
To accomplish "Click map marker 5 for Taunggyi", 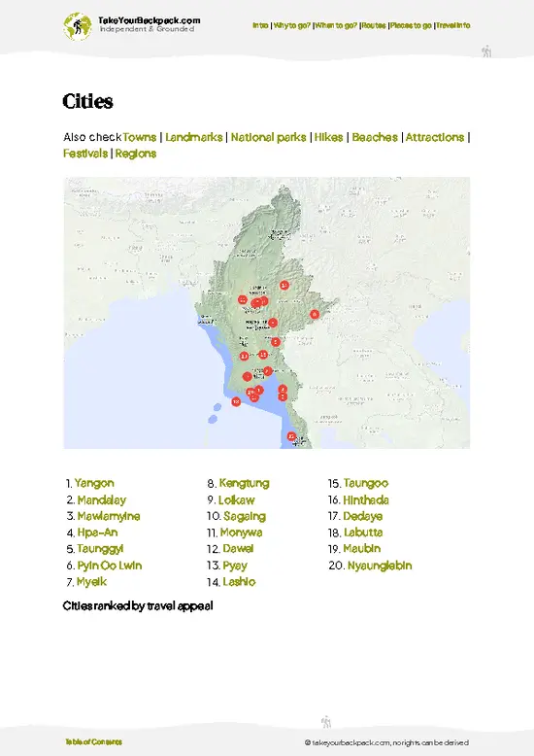I will (x=273, y=323).
